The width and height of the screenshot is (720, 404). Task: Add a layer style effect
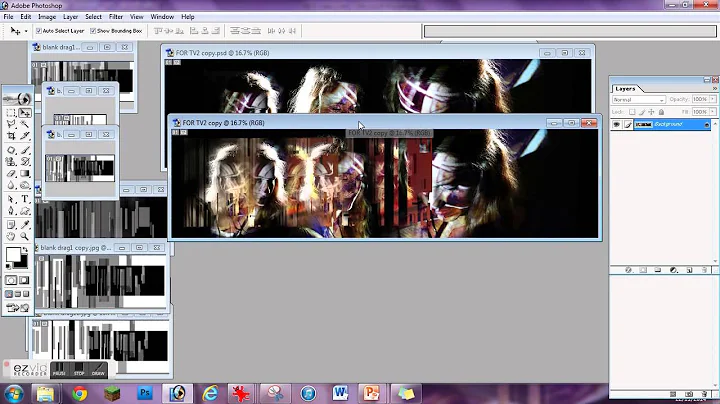point(628,270)
